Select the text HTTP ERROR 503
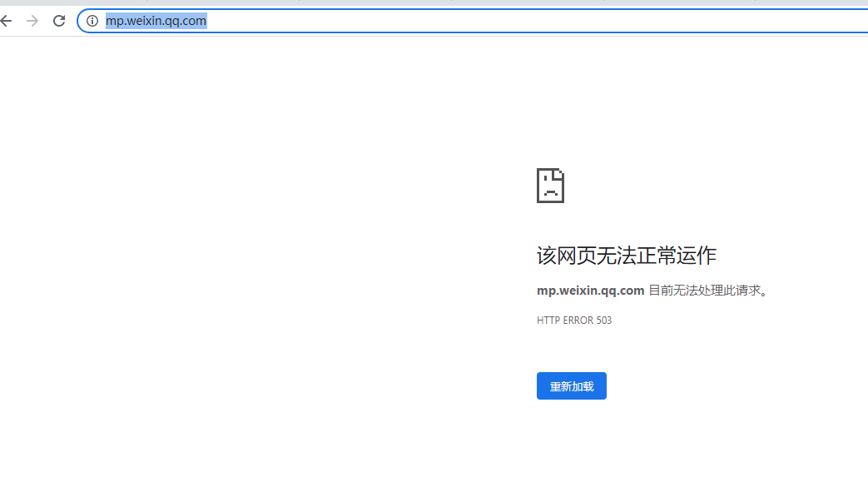 pyautogui.click(x=574, y=320)
